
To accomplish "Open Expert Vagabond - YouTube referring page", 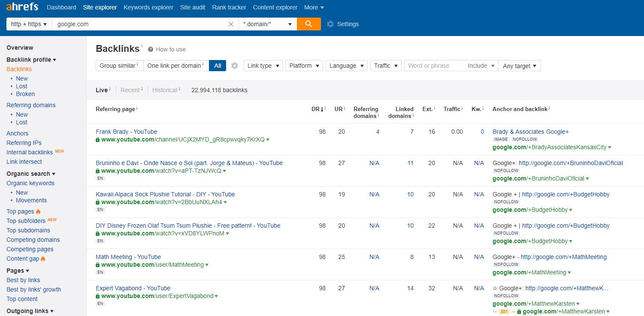I will point(133,288).
